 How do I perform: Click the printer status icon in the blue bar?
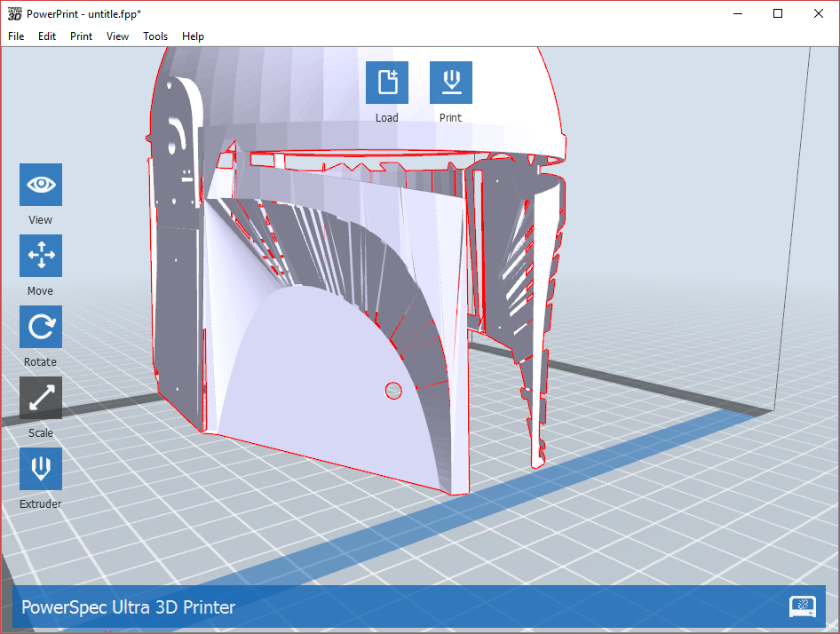pyautogui.click(x=803, y=606)
